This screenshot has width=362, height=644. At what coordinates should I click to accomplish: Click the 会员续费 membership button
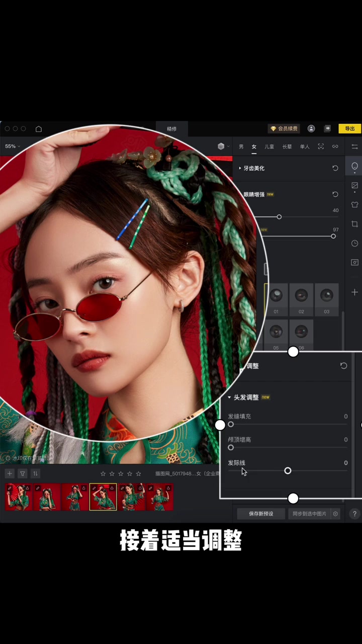(x=284, y=129)
